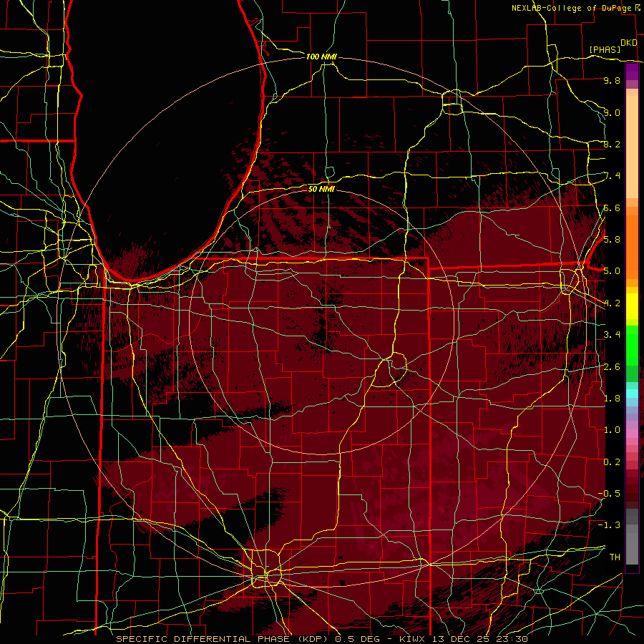Click the 1.8 scale value label
Screen dimensions: 644x644
(x=612, y=399)
